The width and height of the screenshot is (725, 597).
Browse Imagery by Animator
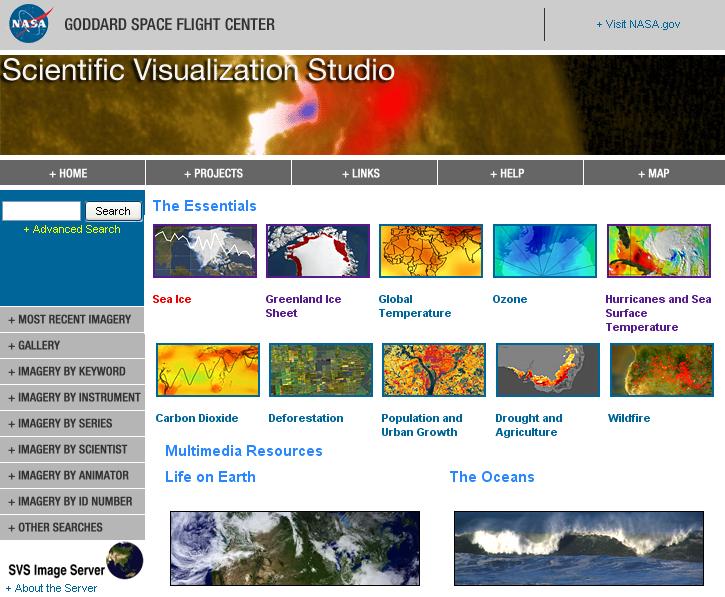(x=72, y=475)
